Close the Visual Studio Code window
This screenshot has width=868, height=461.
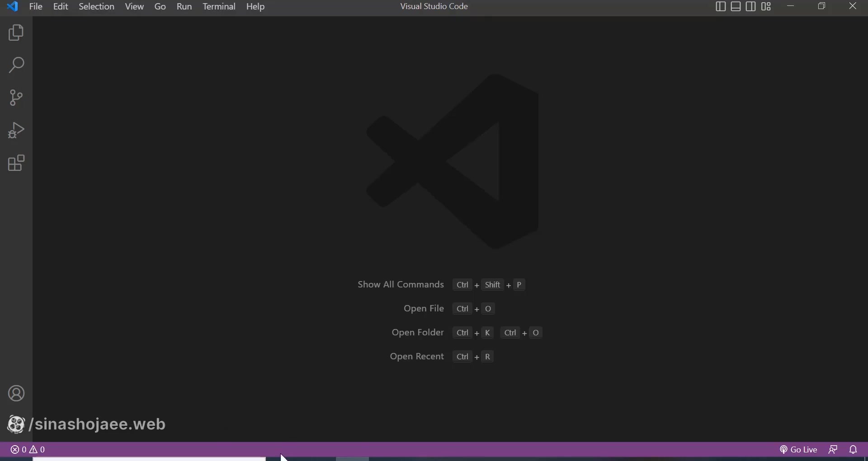tap(853, 6)
